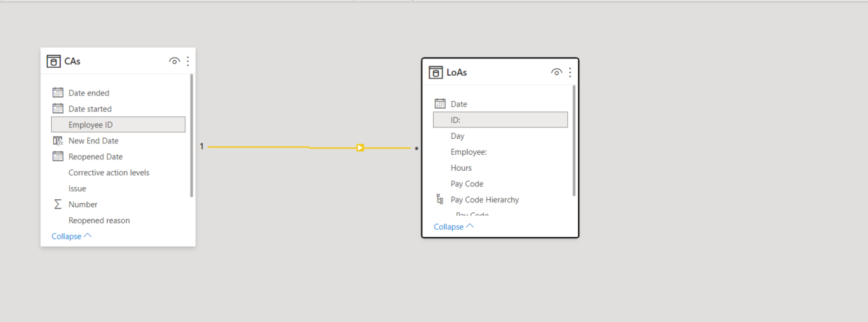The width and height of the screenshot is (868, 322).
Task: Click hierarchy icon beside Pay Code Hierarchy
Action: click(x=440, y=199)
